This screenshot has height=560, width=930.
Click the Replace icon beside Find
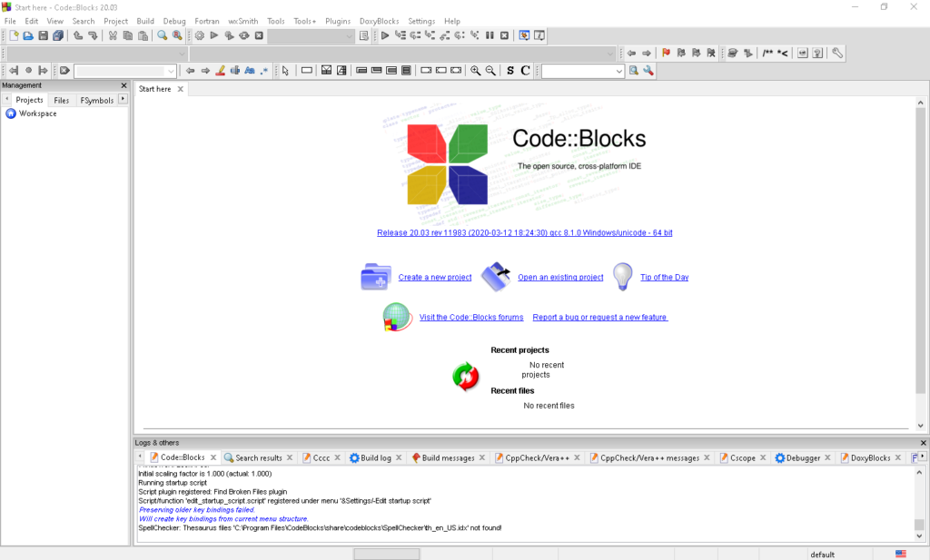(x=177, y=35)
